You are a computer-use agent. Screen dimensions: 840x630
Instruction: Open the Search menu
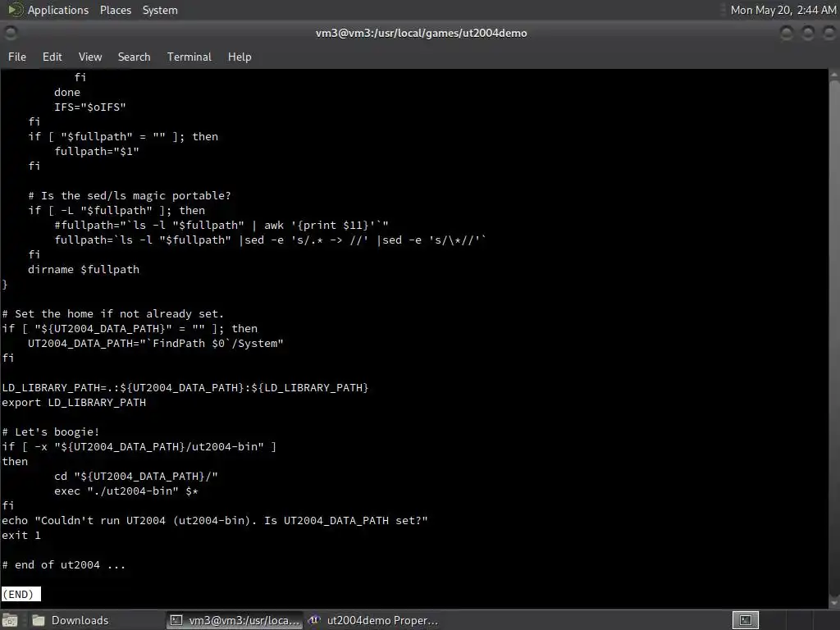[134, 57]
